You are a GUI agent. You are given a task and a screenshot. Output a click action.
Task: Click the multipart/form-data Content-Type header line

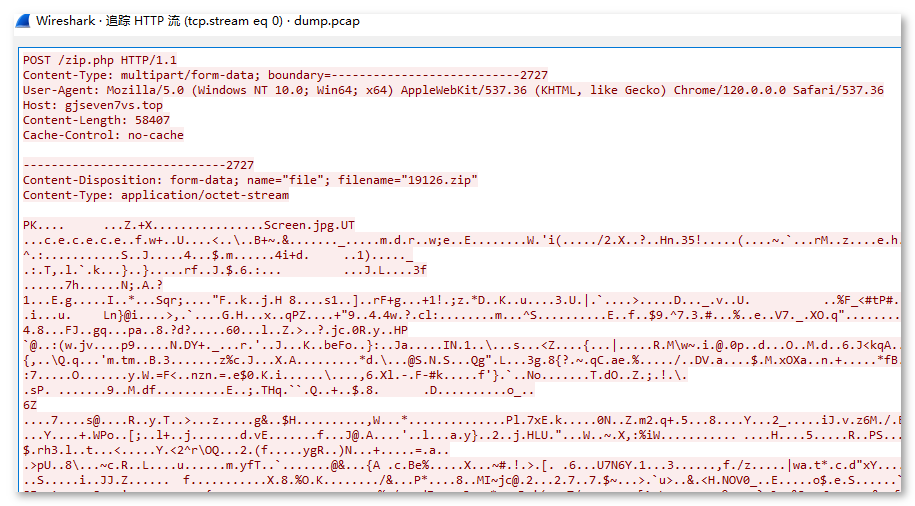pyautogui.click(x=285, y=75)
